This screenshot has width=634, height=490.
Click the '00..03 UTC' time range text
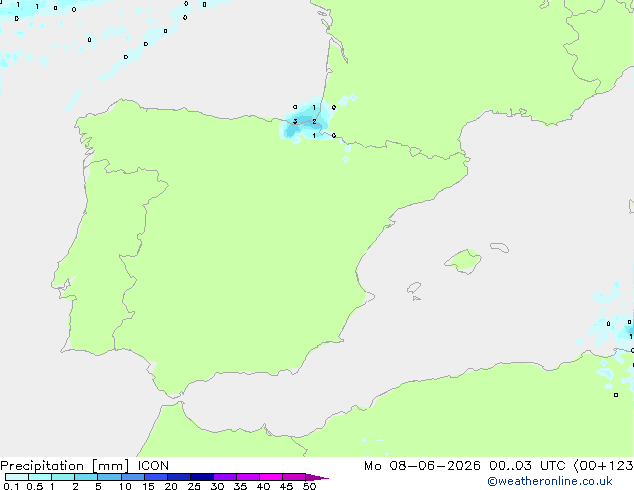tap(527, 466)
